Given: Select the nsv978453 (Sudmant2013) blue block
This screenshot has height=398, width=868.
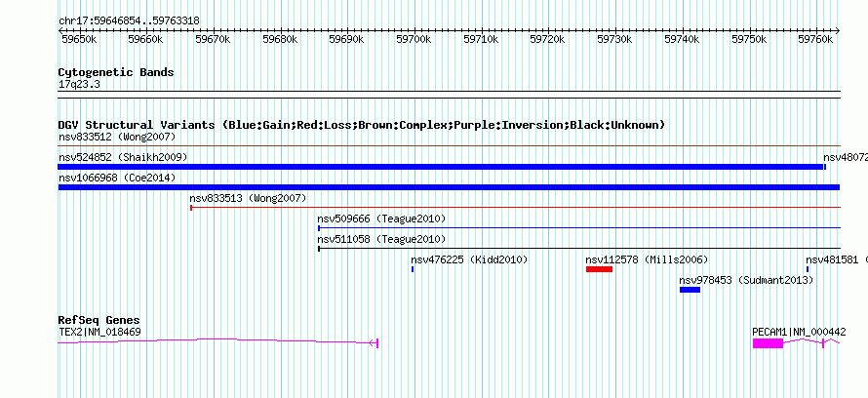Looking at the screenshot, I should pos(690,290).
